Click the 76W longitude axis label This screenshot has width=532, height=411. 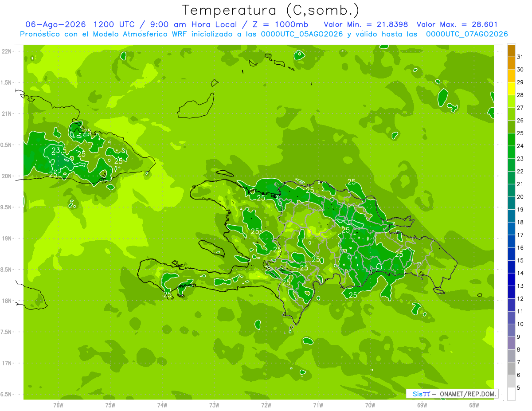pos(58,405)
